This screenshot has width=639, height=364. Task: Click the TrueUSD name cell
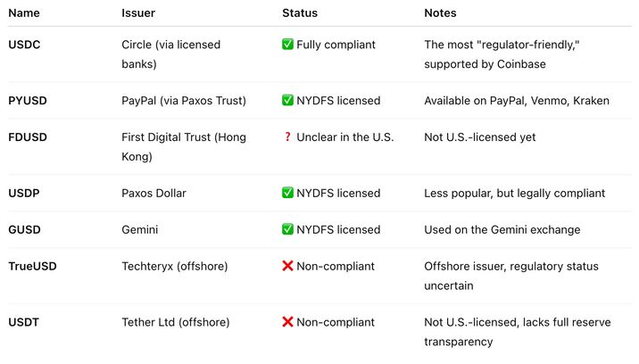(x=32, y=266)
